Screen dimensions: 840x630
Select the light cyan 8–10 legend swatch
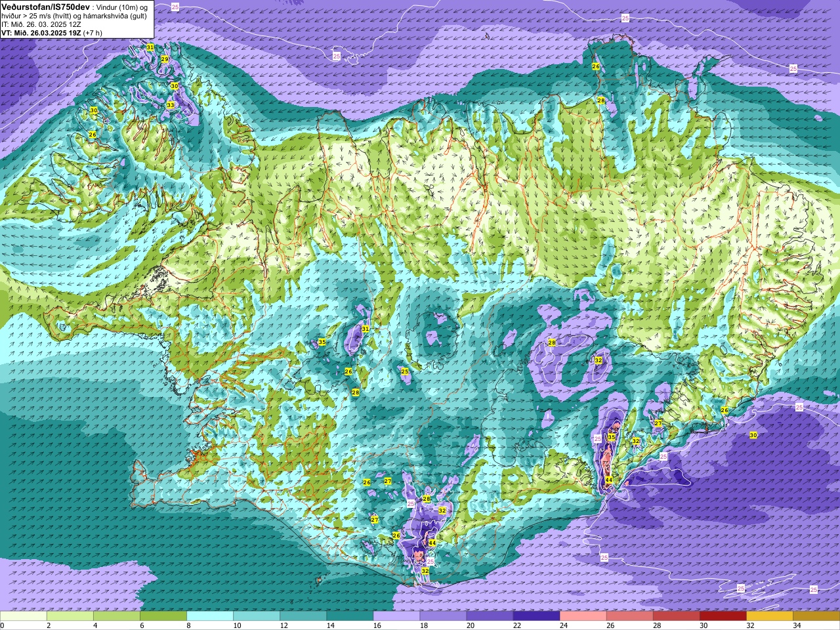coord(210,616)
